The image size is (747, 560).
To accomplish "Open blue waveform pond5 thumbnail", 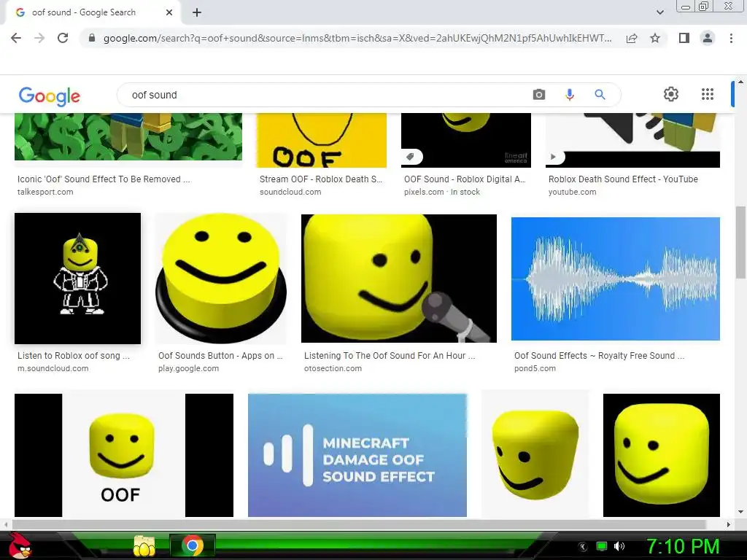I will [616, 279].
